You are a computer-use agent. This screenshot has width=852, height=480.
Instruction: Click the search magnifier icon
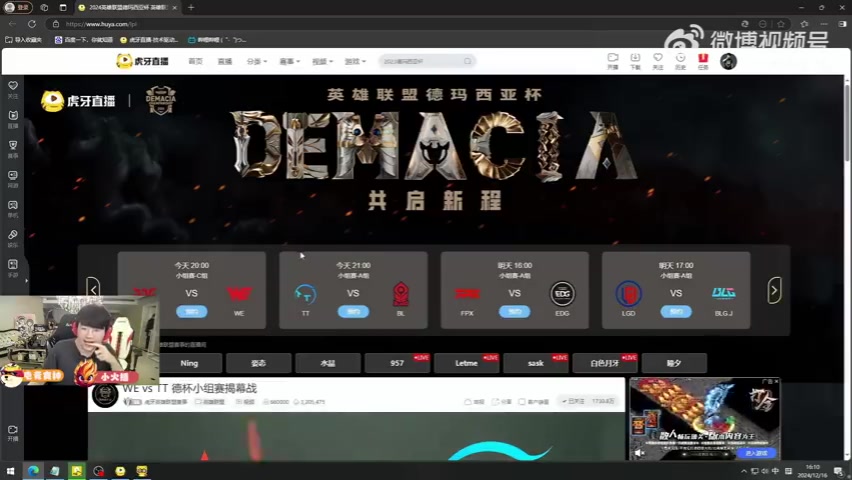(x=468, y=61)
